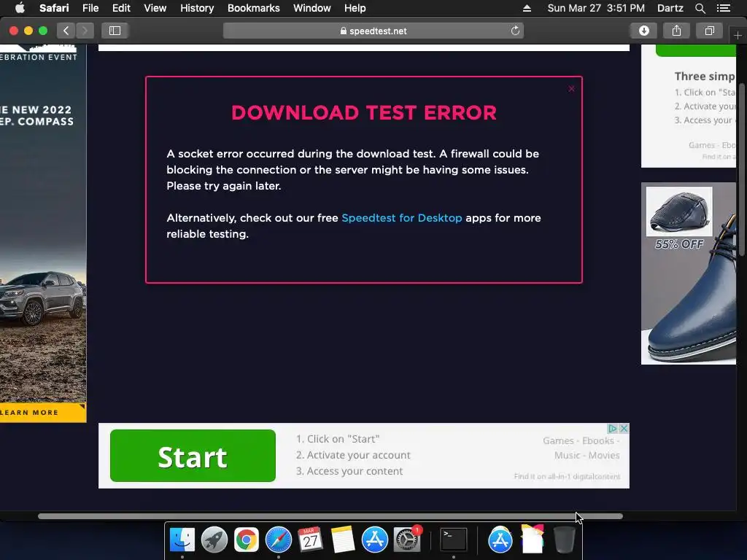The image size is (747, 560).
Task: Launch Google Chrome from the Dock
Action: (x=247, y=540)
